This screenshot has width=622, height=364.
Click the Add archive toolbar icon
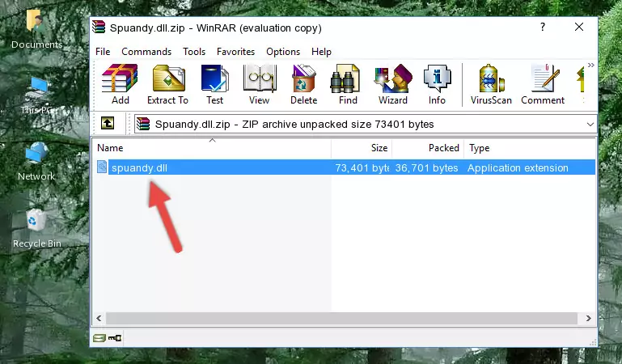click(120, 84)
